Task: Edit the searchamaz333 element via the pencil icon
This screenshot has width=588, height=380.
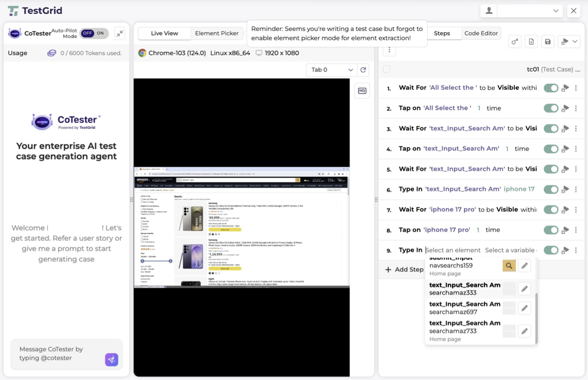Action: point(524,289)
